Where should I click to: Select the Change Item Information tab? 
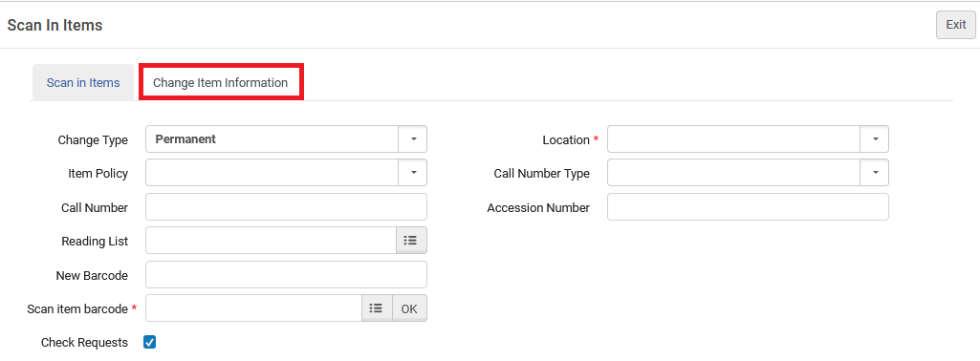[x=221, y=82]
